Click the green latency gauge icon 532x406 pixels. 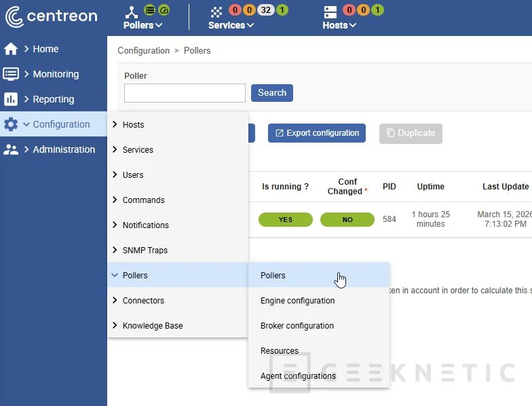pos(164,10)
